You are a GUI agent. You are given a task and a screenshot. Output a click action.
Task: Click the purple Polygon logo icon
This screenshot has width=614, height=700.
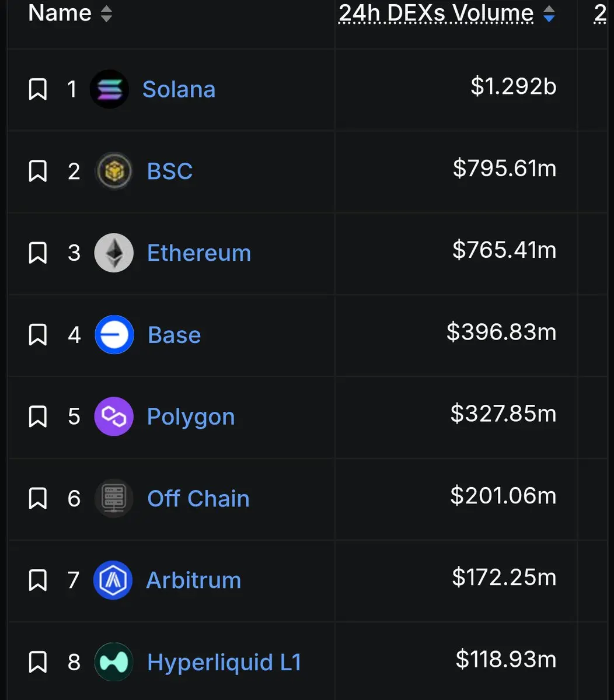[x=114, y=416]
